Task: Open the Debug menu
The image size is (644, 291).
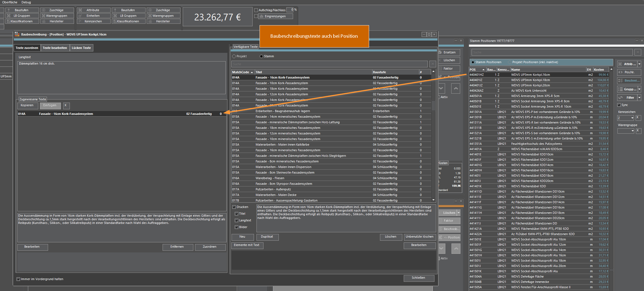Action: click(26, 2)
